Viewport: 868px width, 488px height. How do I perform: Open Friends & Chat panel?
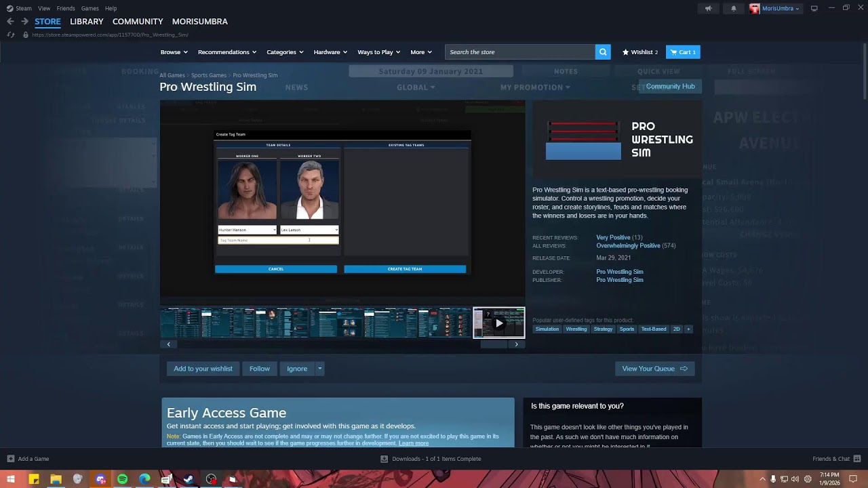pyautogui.click(x=835, y=459)
